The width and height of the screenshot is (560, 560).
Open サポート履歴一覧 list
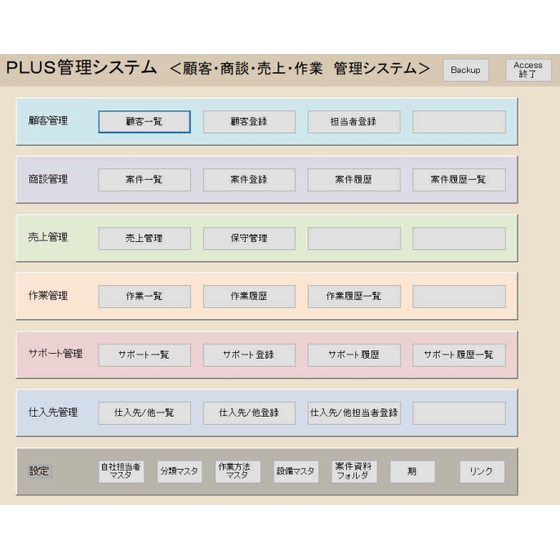[x=459, y=355]
